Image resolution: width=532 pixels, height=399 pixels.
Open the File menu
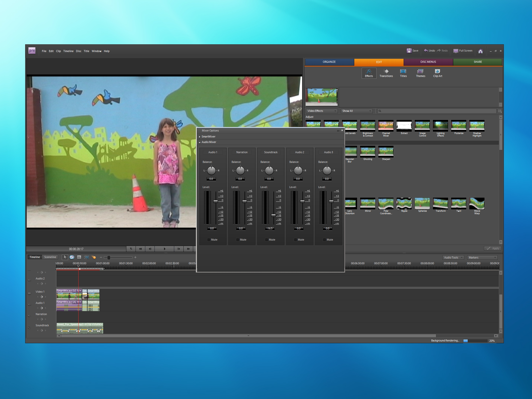click(44, 51)
